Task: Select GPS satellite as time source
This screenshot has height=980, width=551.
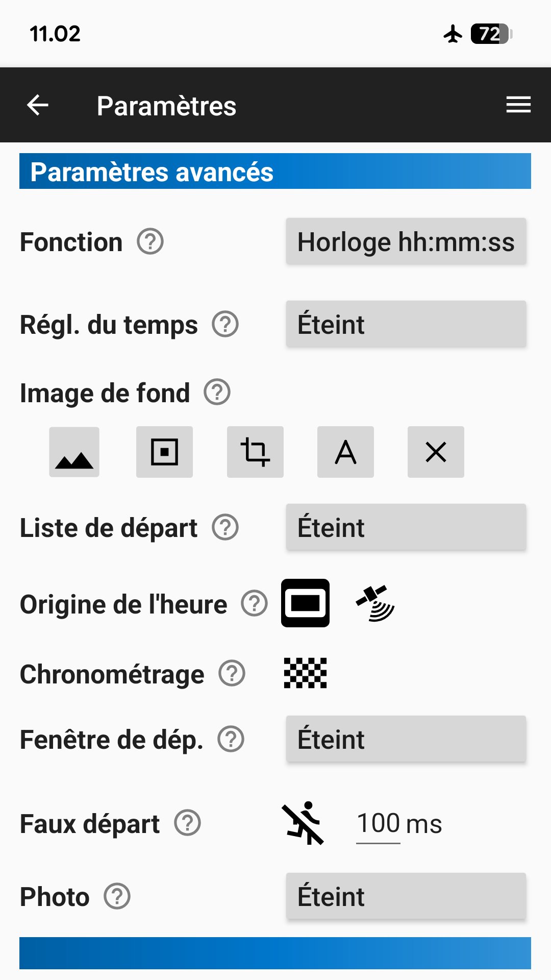Action: point(375,603)
